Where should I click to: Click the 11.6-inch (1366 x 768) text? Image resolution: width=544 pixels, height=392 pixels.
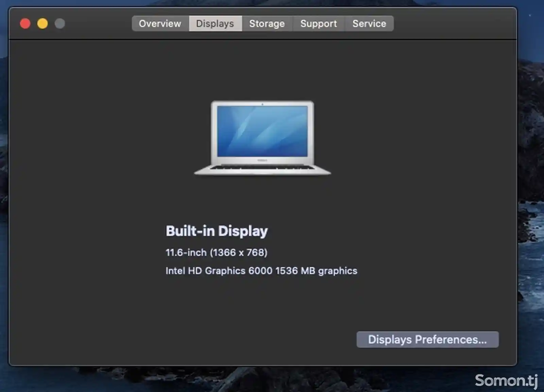coord(217,252)
